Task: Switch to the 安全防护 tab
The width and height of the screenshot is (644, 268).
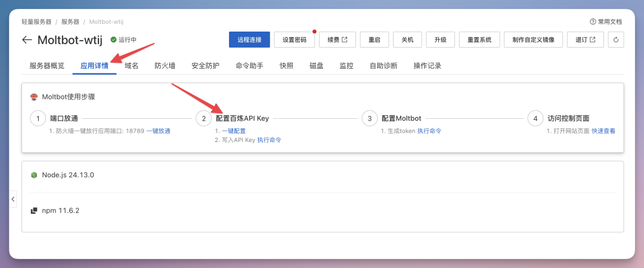Action: coord(205,66)
